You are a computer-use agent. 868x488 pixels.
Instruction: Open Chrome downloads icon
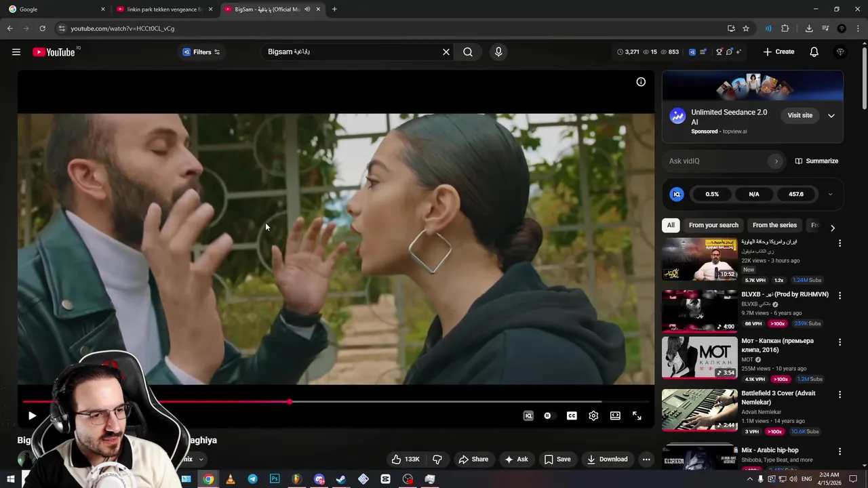coord(809,28)
